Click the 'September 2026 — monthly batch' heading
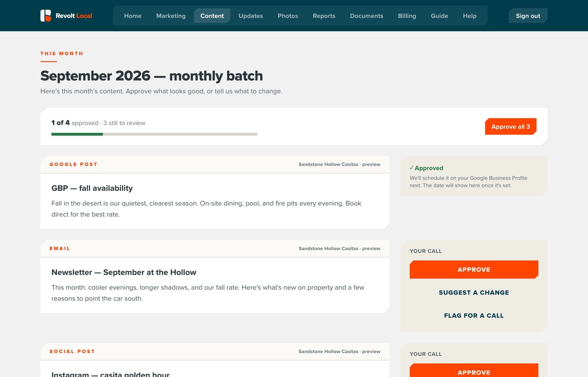The width and height of the screenshot is (588, 377). pos(151,76)
